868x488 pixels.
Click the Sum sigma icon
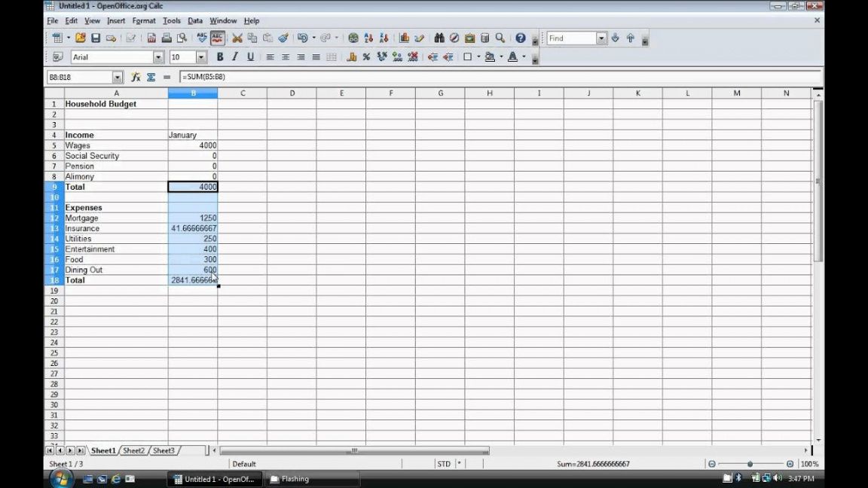[x=151, y=77]
